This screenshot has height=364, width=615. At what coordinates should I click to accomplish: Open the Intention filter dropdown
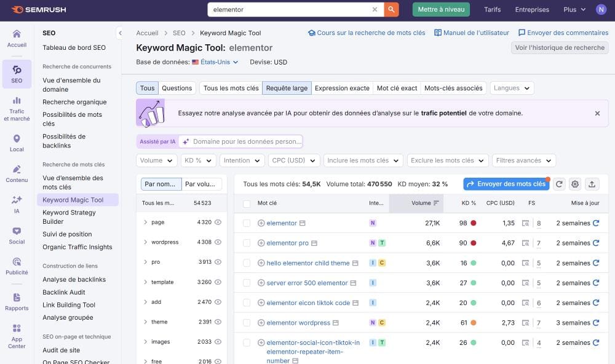241,160
